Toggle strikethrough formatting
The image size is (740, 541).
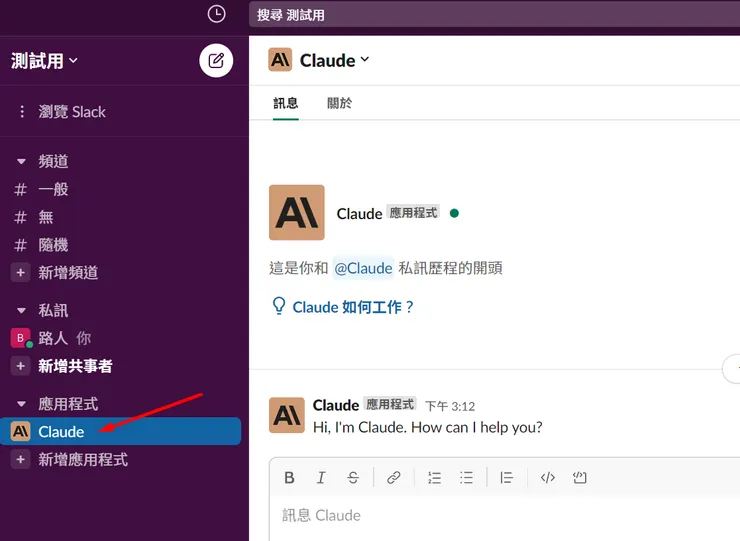point(353,478)
